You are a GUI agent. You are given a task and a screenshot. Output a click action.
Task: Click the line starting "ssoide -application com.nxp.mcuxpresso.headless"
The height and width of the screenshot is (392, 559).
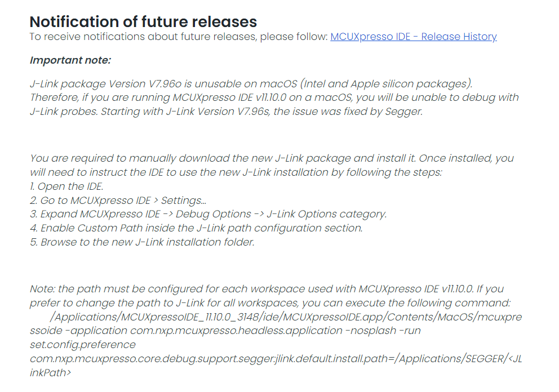click(x=225, y=331)
